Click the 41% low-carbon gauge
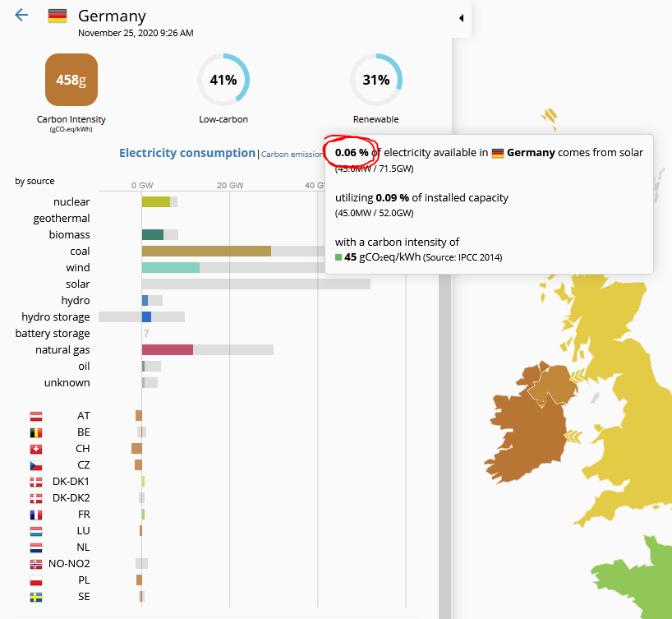Viewport: 672px width, 619px height. 223,80
